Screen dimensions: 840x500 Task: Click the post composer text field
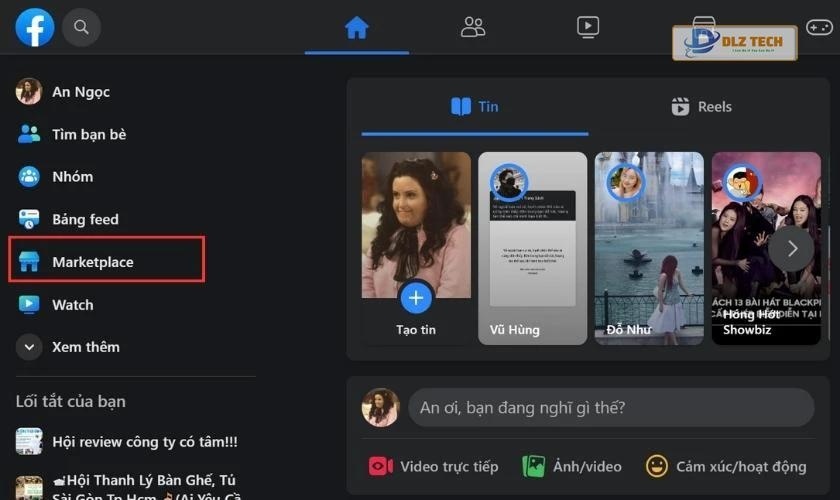point(609,407)
